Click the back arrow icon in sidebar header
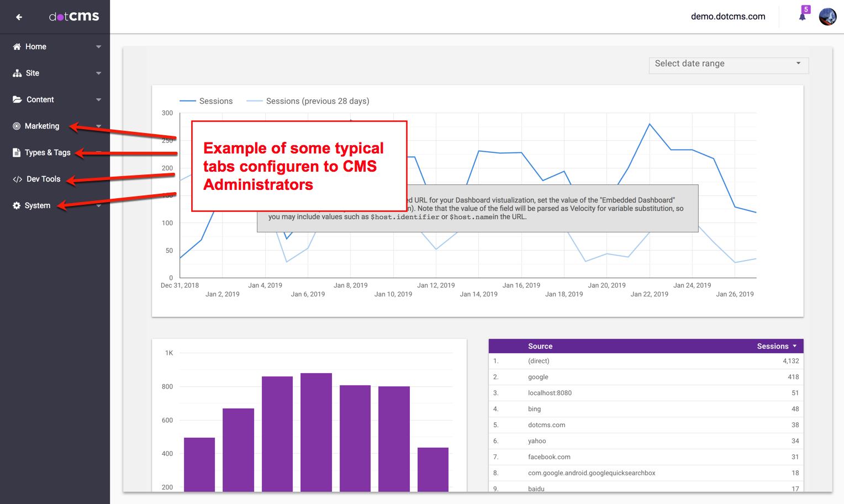The height and width of the screenshot is (504, 844). (x=19, y=17)
